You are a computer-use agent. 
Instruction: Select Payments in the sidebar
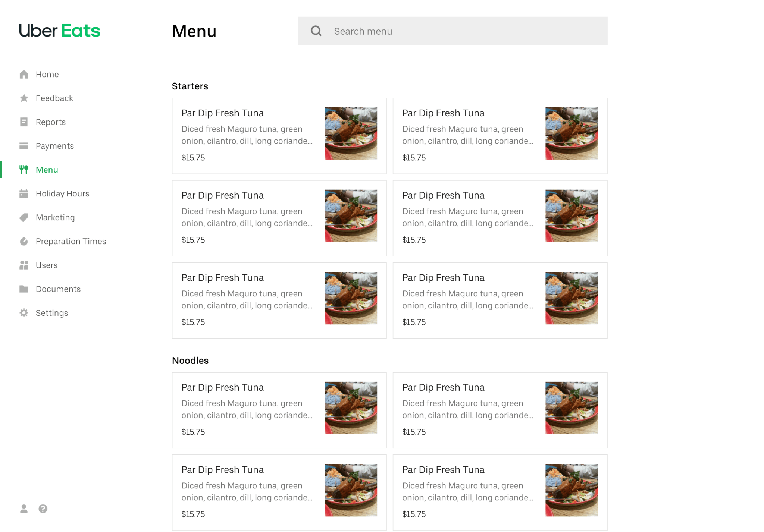point(55,146)
